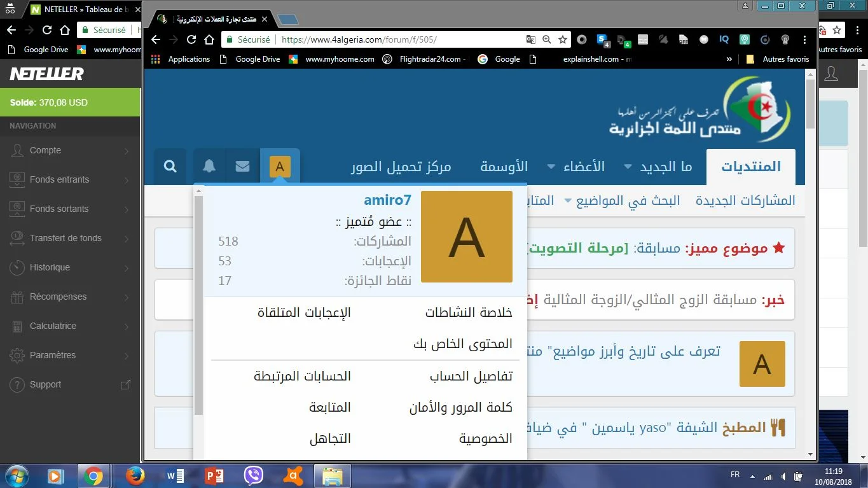868x488 pixels.
Task: Open تفاصيل الحساب account details link
Action: 471,376
